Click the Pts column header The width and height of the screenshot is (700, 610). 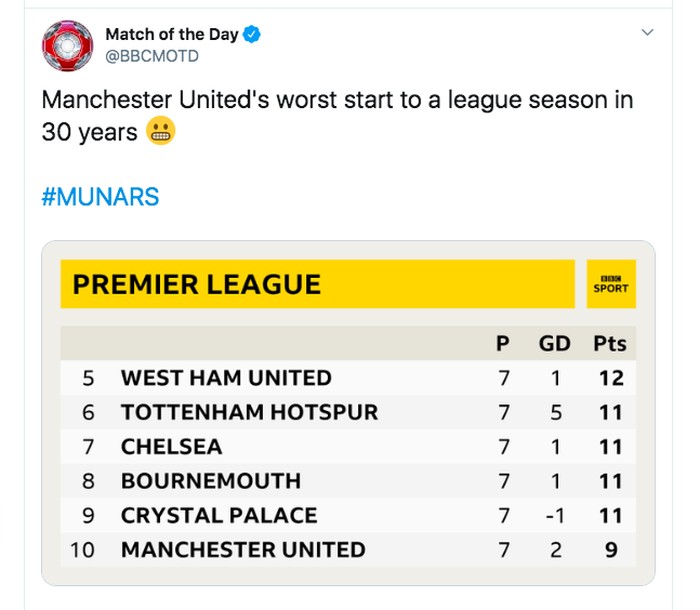tap(610, 344)
